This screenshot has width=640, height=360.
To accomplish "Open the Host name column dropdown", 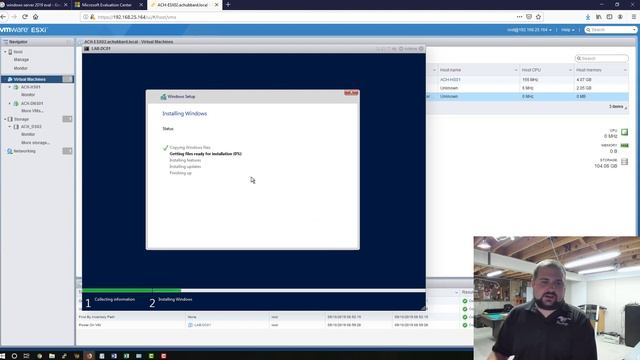I will [516, 70].
